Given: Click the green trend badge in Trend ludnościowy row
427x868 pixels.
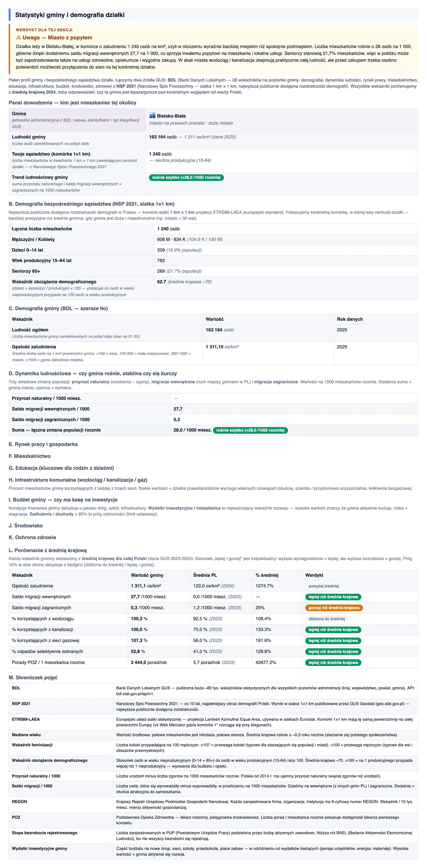Looking at the screenshot, I should [x=186, y=178].
